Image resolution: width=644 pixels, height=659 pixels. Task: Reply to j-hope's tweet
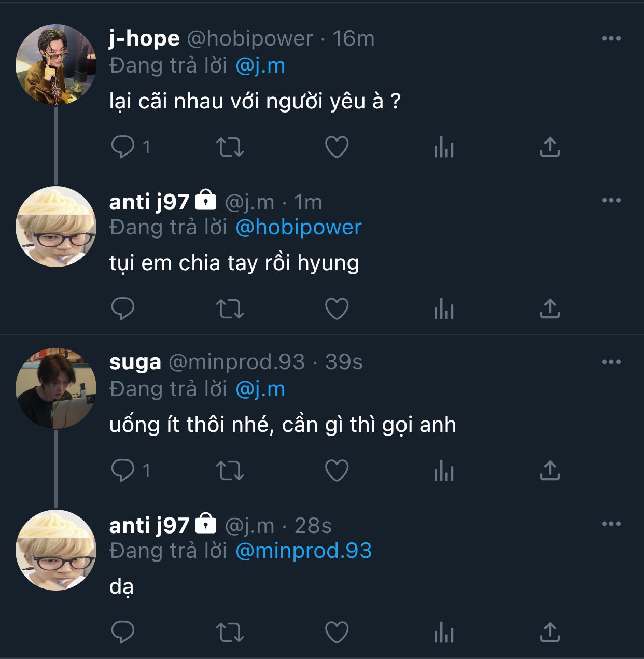tap(123, 147)
